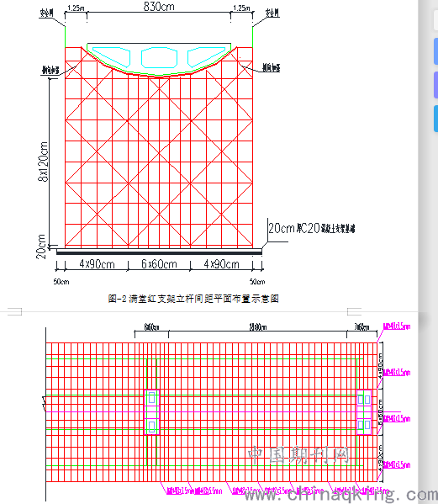Select the figure caption 图-2 满堂红支架

coord(193,299)
